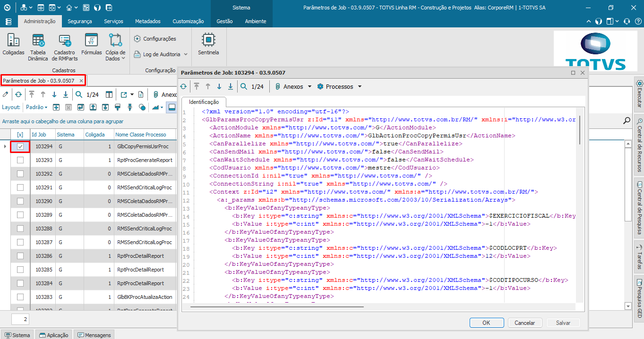
Task: Jump to the last record in main grid
Action: [x=66, y=94]
